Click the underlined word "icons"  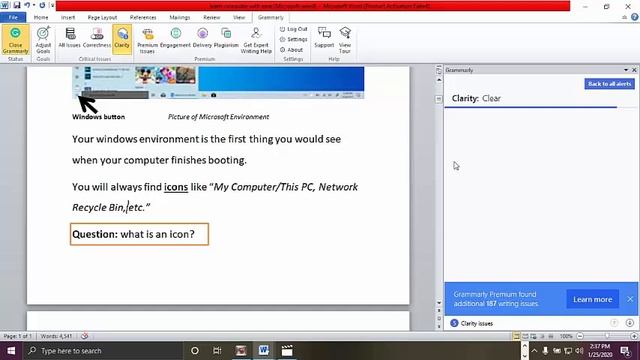pos(176,187)
